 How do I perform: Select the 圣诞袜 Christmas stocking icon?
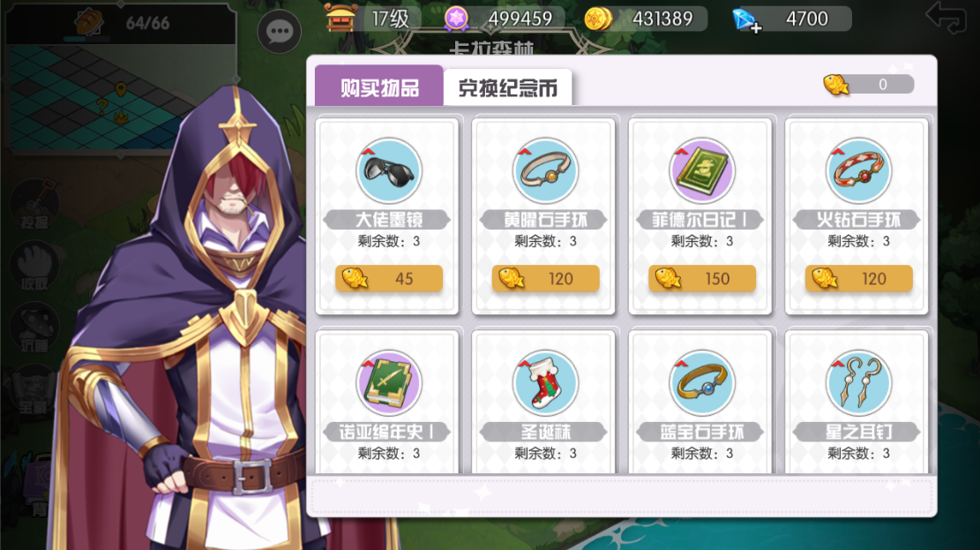[545, 383]
